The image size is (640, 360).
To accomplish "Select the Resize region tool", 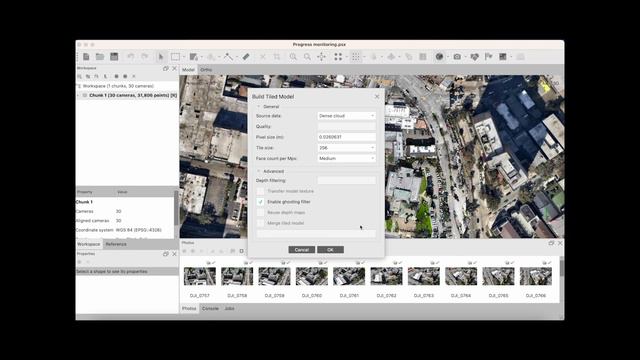I will pyautogui.click(x=193, y=57).
